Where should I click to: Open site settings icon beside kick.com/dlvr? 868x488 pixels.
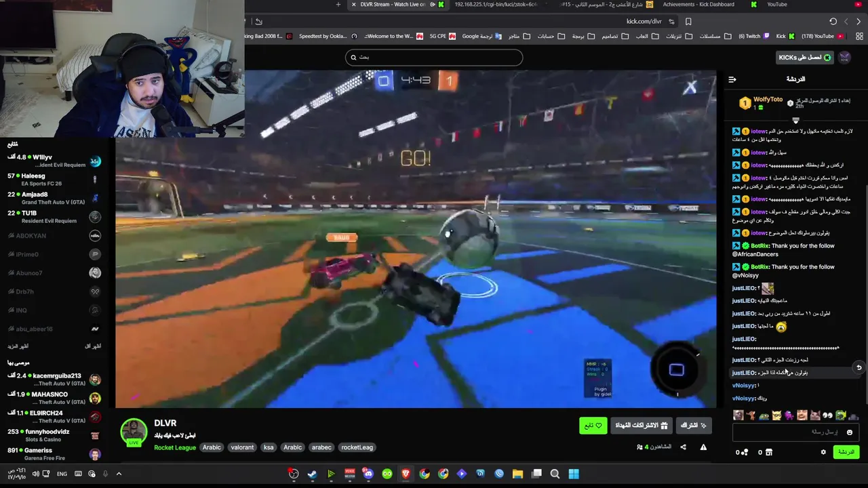671,21
